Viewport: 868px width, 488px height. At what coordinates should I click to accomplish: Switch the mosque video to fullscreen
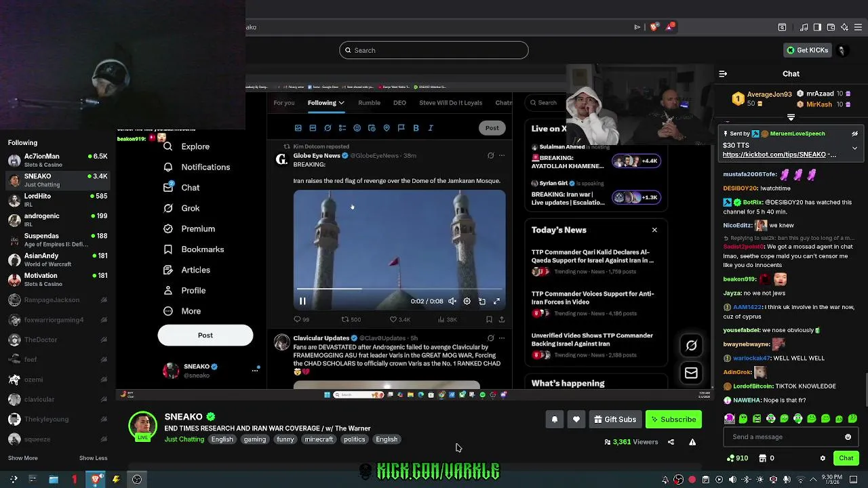[x=496, y=302]
